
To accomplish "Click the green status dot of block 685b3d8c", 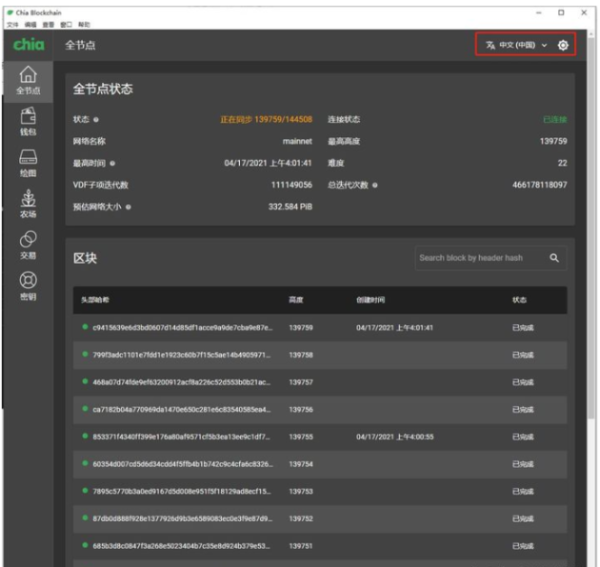I will point(85,545).
